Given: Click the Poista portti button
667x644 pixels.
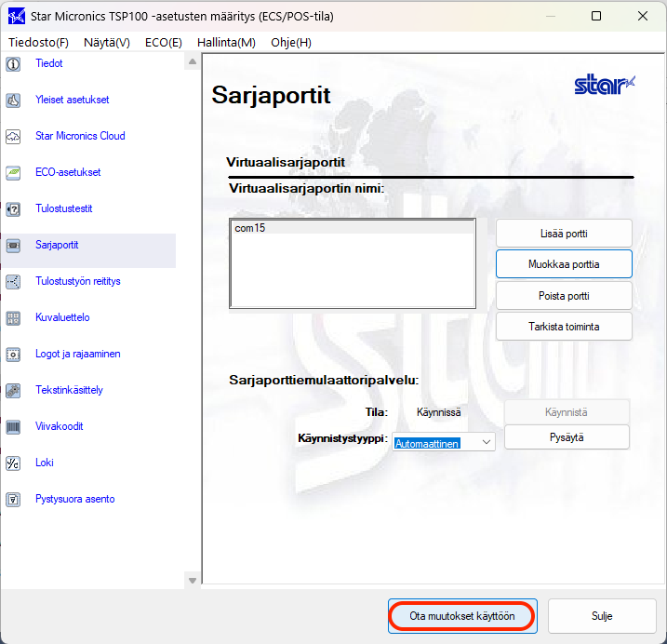Looking at the screenshot, I should (564, 296).
